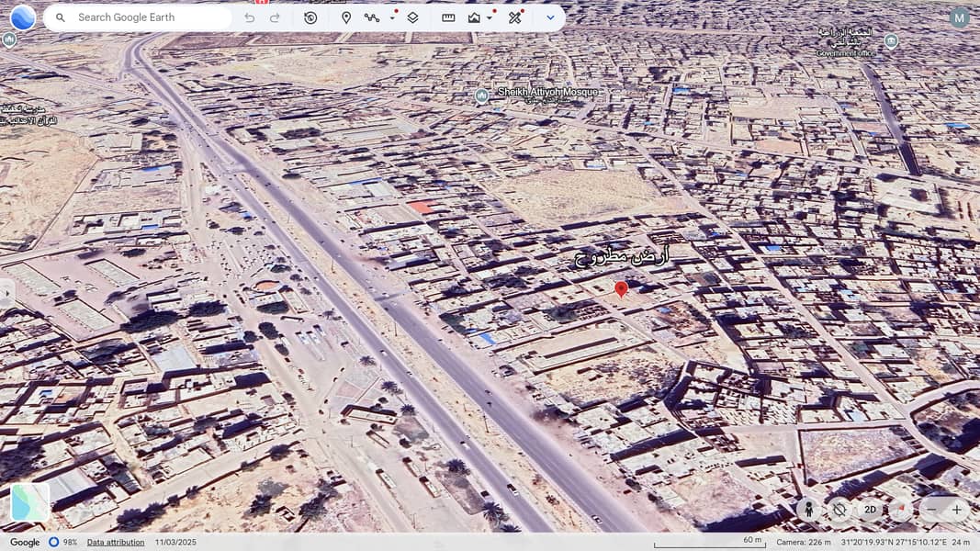Screen dimensions: 980x551
Task: Open dropdown arrow beside draw path tool
Action: click(392, 17)
